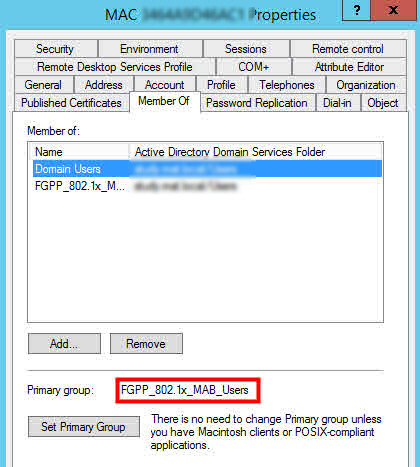
Task: Open the Sessions tab
Action: [246, 49]
